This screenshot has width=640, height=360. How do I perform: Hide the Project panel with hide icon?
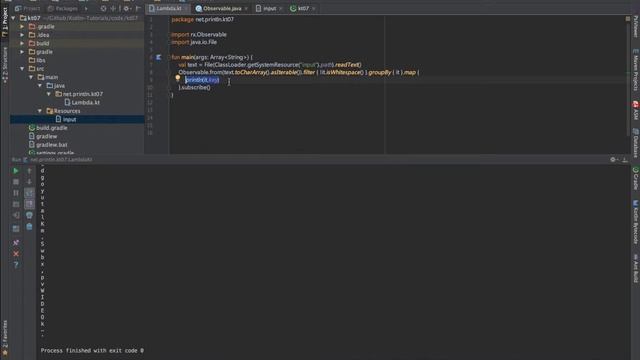(x=138, y=8)
